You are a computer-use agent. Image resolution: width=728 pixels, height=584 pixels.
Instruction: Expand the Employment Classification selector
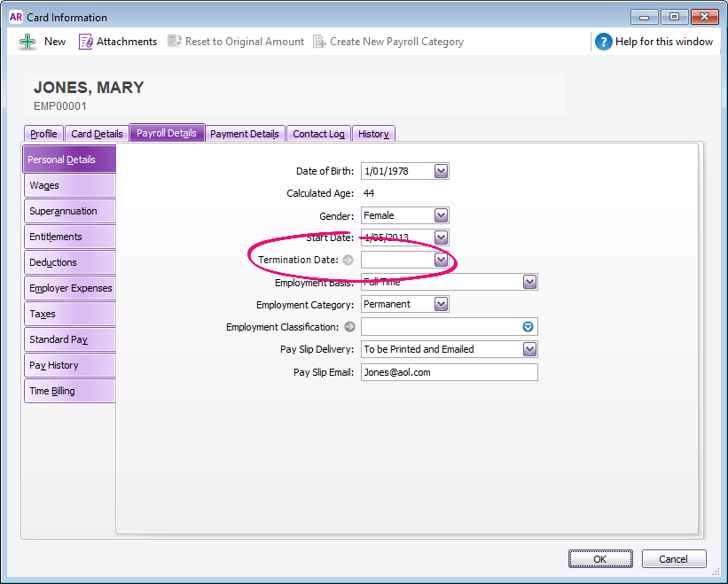(x=528, y=327)
